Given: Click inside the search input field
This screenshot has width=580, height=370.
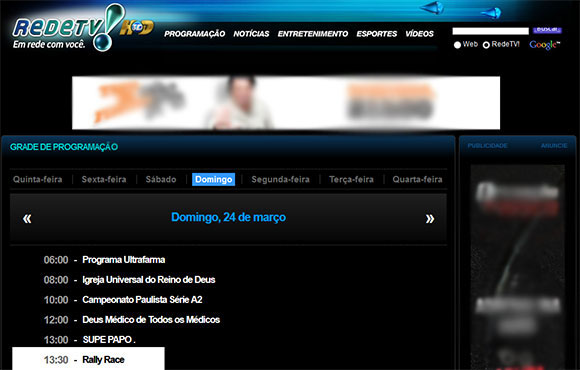Looking at the screenshot, I should [490, 31].
